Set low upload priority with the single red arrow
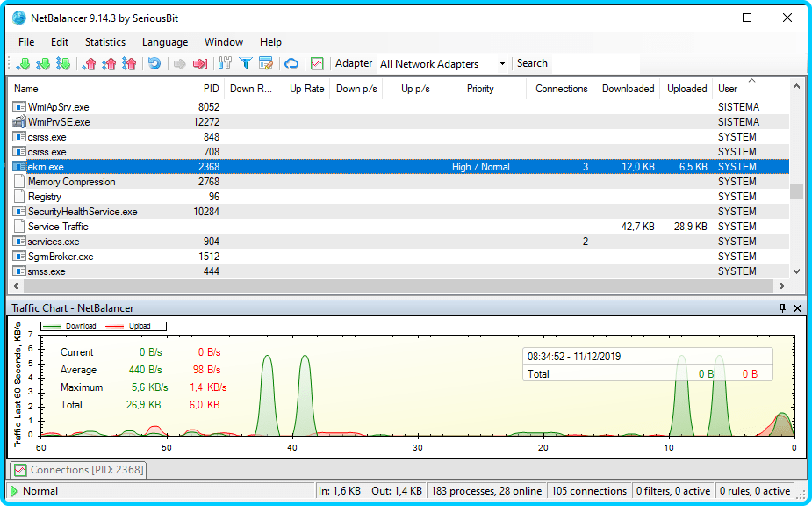 [x=89, y=63]
